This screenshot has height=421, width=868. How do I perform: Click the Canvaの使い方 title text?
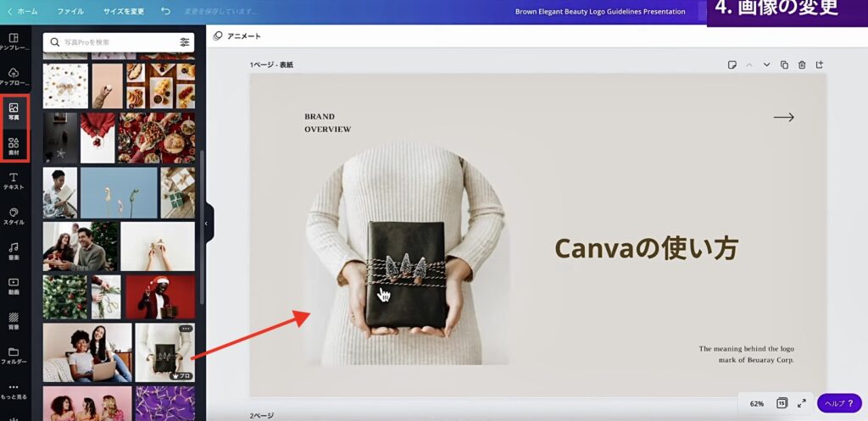pyautogui.click(x=646, y=249)
